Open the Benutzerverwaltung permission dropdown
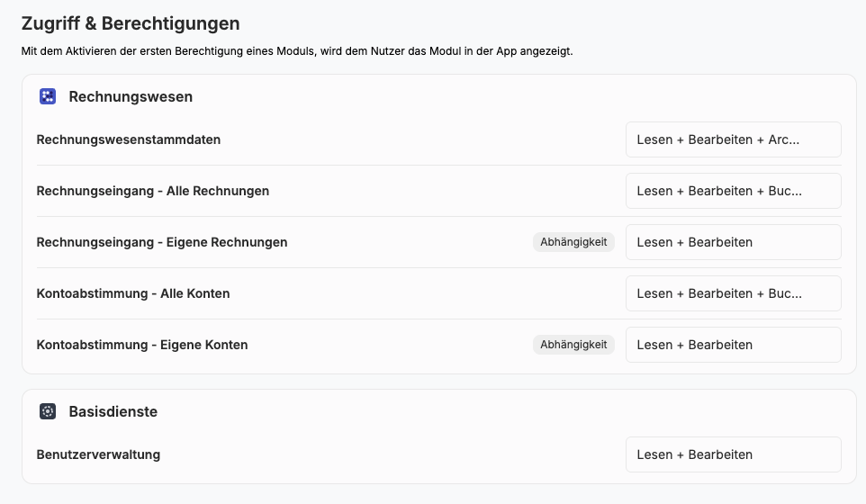Image resolution: width=866 pixels, height=504 pixels. coord(733,454)
